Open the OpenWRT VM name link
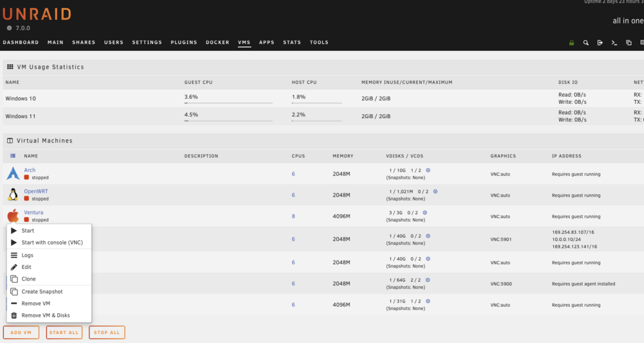Screen dimensions: 644x343 pyautogui.click(x=35, y=191)
